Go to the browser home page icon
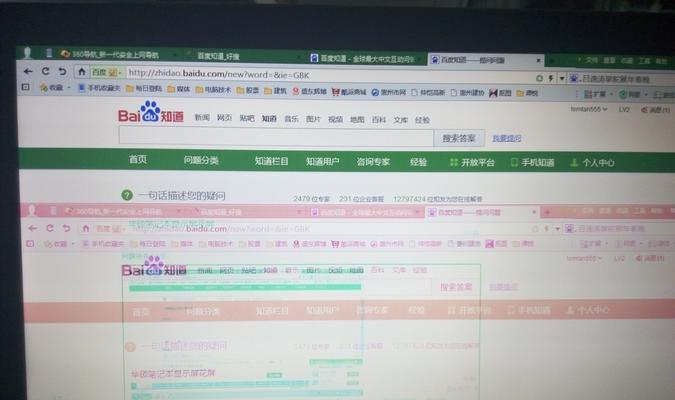675x400 pixels. (81, 71)
